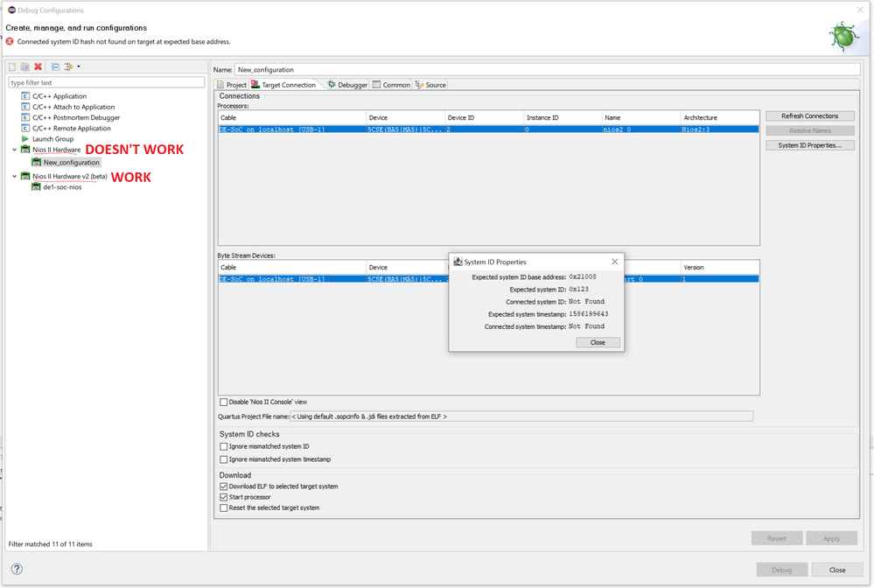Click the System ID Properties dialog title icon

[x=458, y=262]
